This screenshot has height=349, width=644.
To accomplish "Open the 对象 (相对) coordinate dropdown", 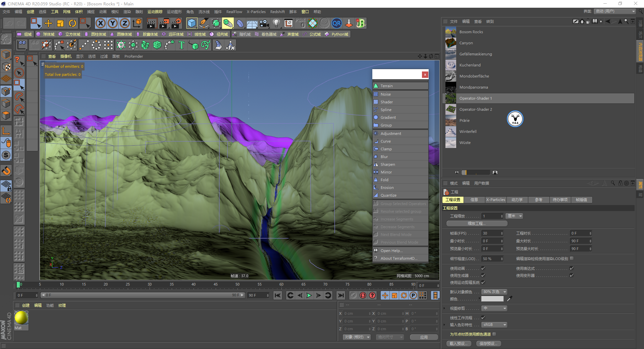I will point(357,337).
